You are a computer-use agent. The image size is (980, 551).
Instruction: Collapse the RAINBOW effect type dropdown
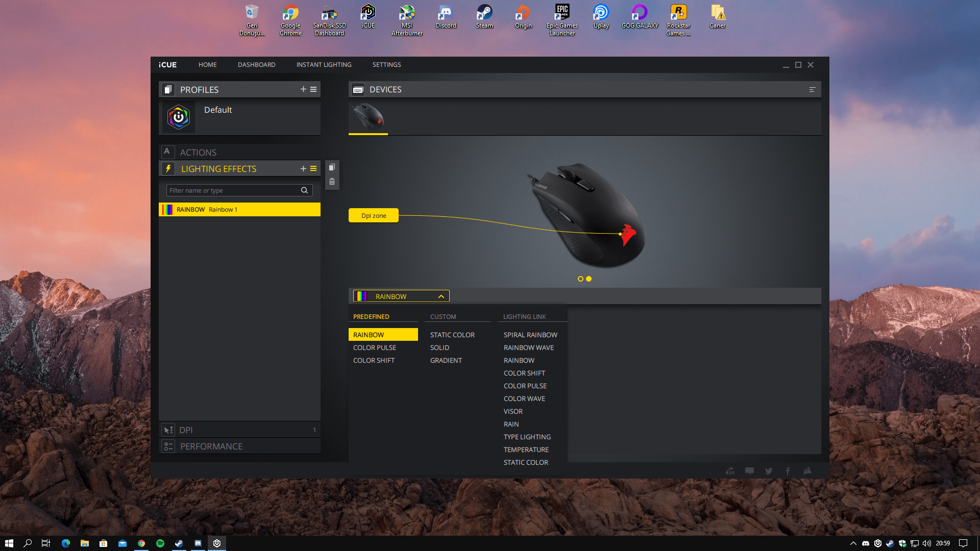[x=441, y=296]
